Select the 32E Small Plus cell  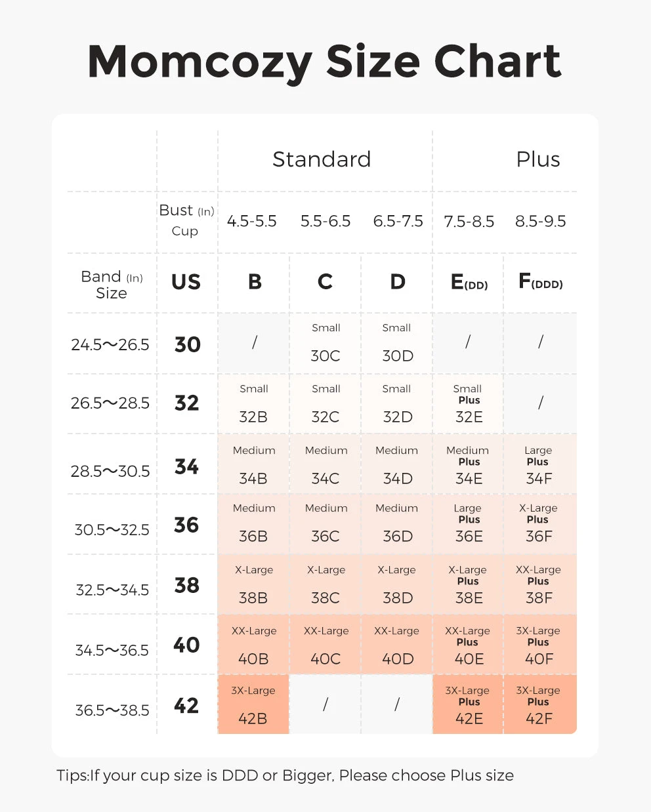468,403
